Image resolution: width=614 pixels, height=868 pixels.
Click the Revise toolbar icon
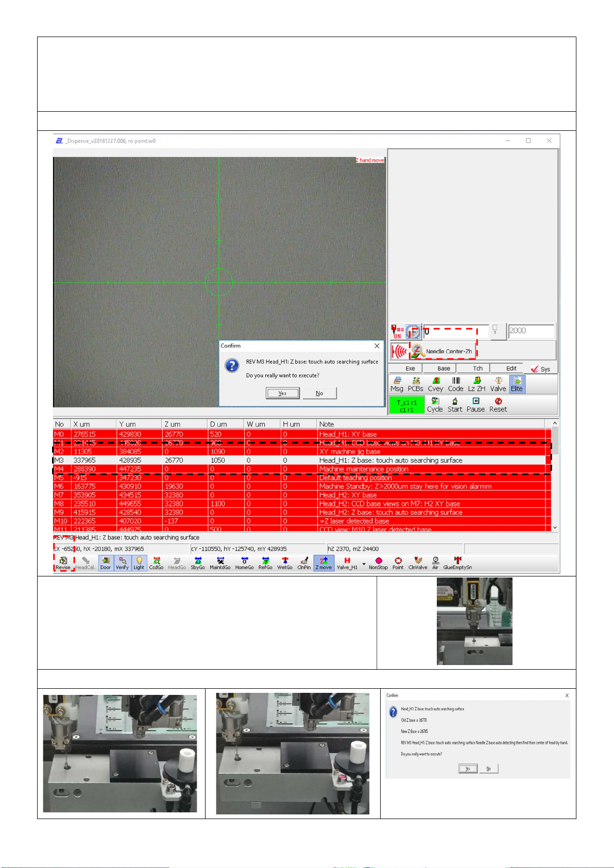tap(63, 563)
